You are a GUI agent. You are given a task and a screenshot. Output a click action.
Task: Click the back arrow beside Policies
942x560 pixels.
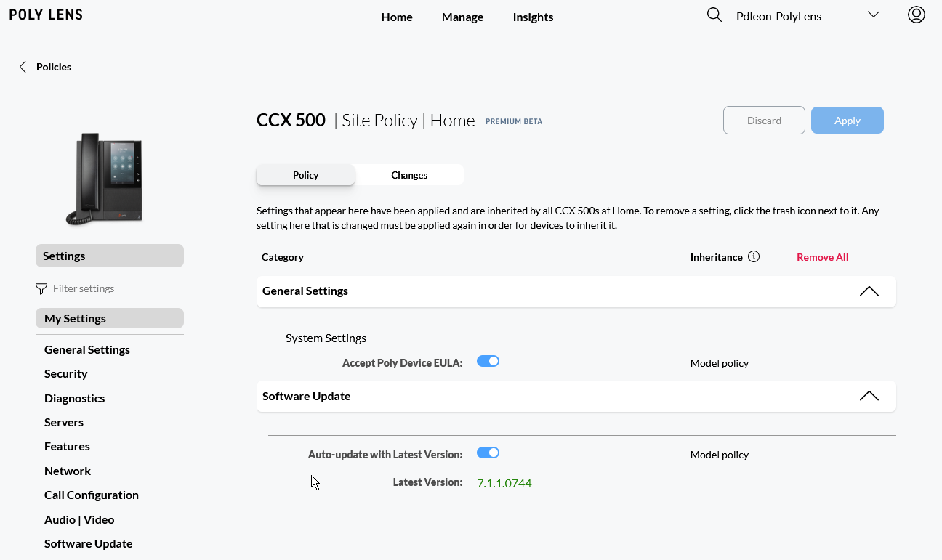pos(23,67)
